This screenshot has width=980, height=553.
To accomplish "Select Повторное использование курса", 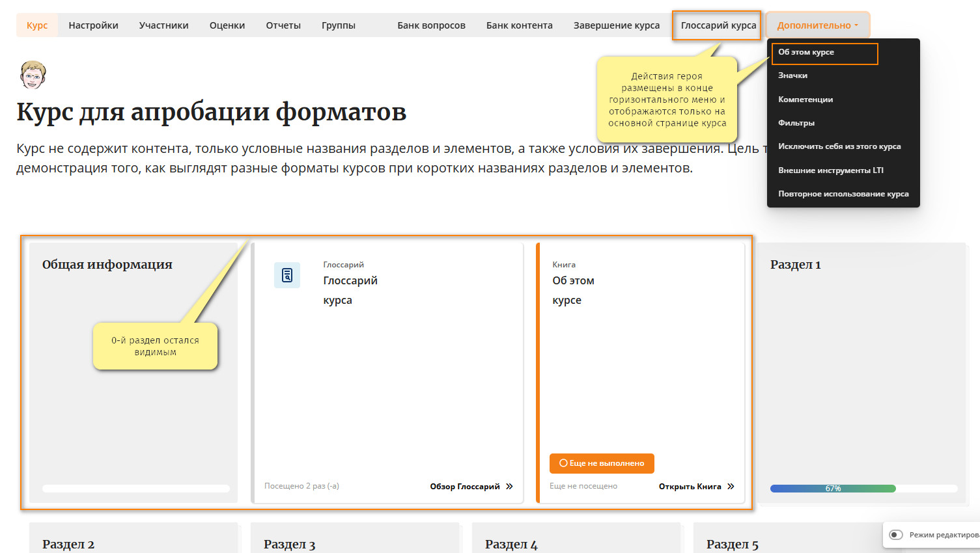I will (843, 194).
